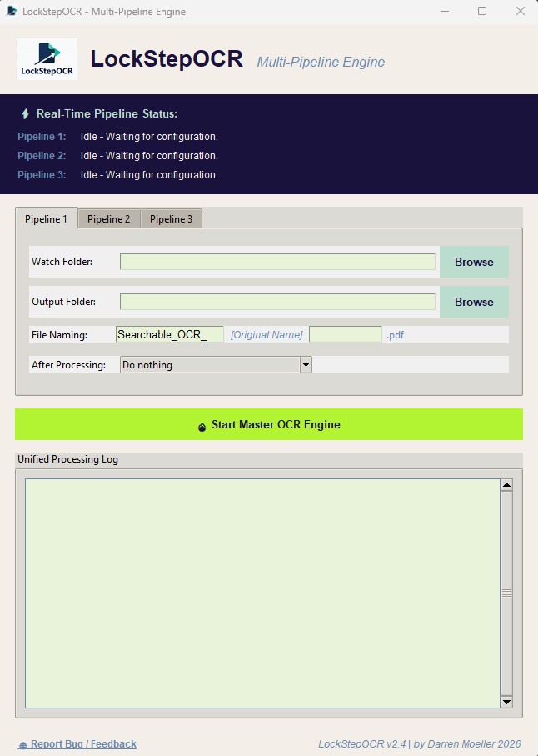Maximize the LockStepOCR window
Viewport: 538px width, 756px height.
(x=482, y=11)
